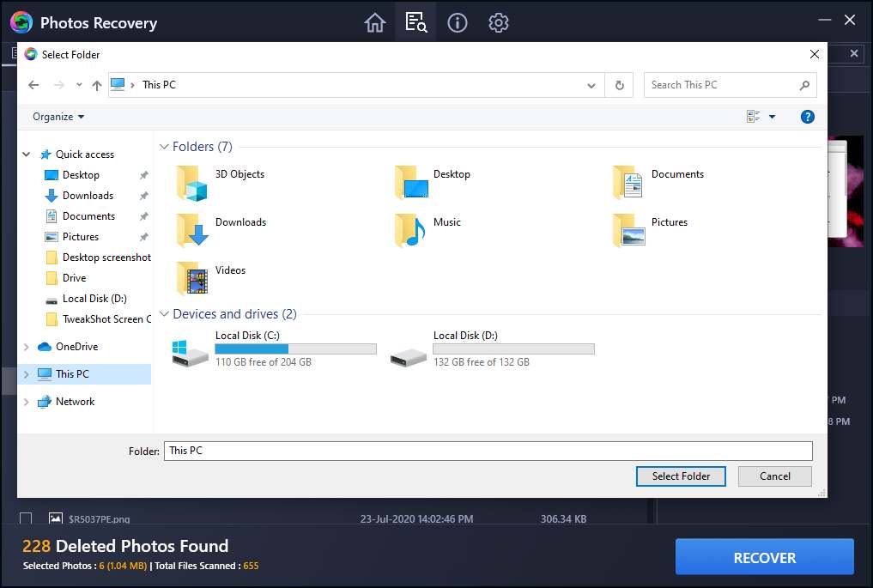Click the Folder name input field
The width and height of the screenshot is (873, 588).
click(x=488, y=451)
